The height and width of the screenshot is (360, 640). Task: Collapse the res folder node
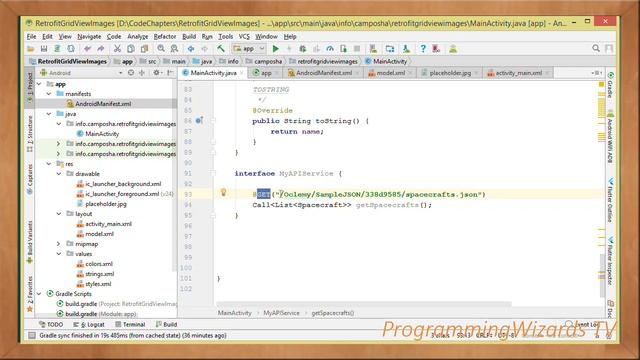49,164
